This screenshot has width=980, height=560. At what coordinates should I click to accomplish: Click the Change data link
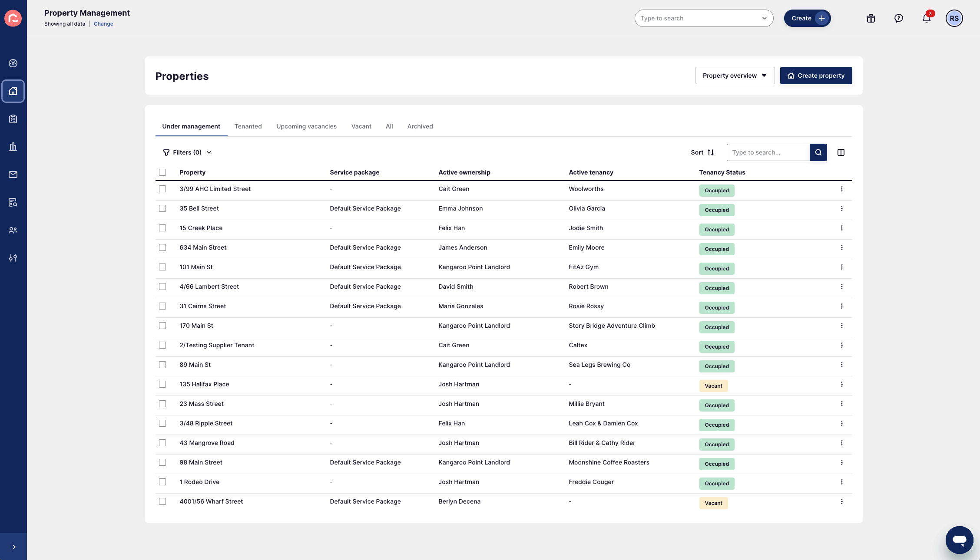click(x=103, y=24)
